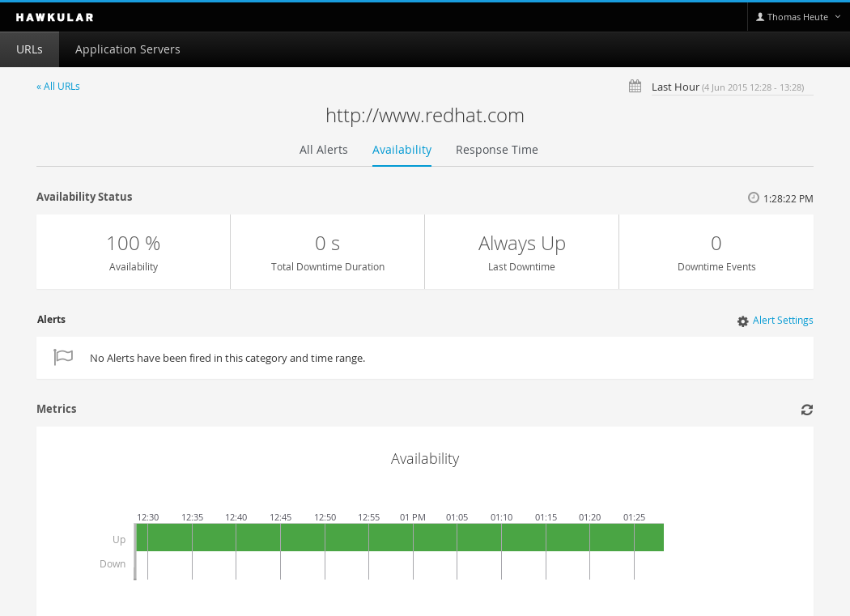850x616 pixels.
Task: Click the user icon beside Thomas Heute
Action: pyautogui.click(x=760, y=17)
